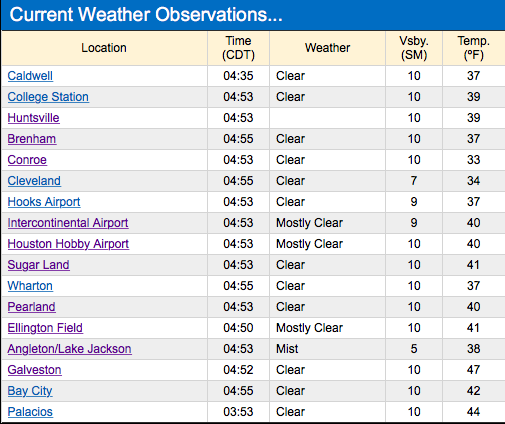
Task: Open Houston Hobby Airport link
Action: [x=68, y=244]
